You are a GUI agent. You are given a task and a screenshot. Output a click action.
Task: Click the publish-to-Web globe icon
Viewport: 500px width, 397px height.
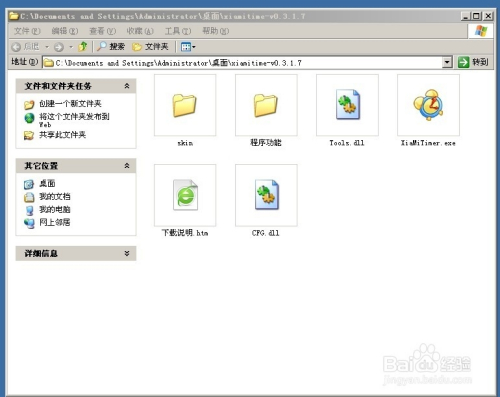29,118
